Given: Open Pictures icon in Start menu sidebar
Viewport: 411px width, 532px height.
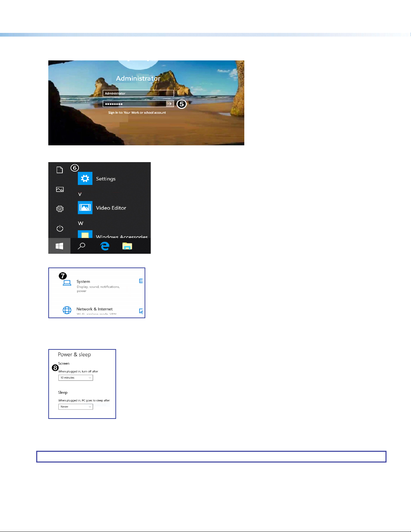Looking at the screenshot, I should [x=60, y=190].
